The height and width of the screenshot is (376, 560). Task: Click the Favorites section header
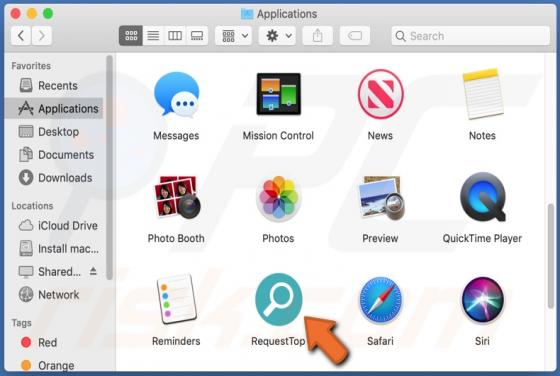point(31,66)
